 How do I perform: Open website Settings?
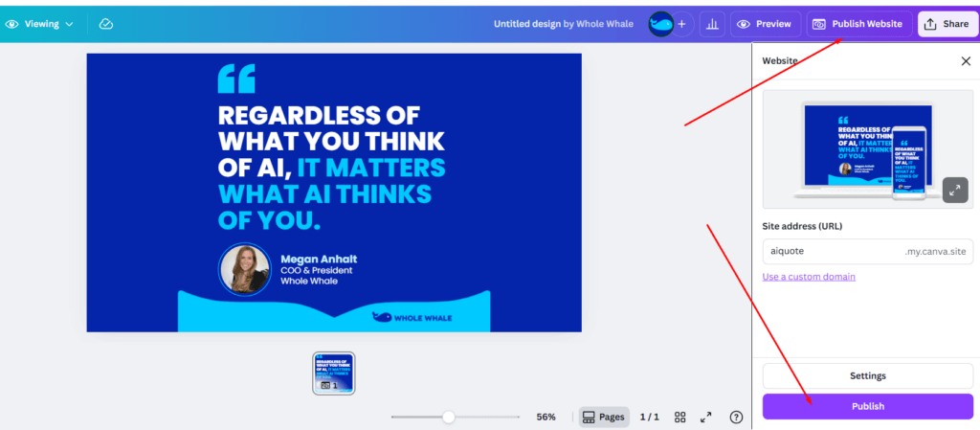867,375
